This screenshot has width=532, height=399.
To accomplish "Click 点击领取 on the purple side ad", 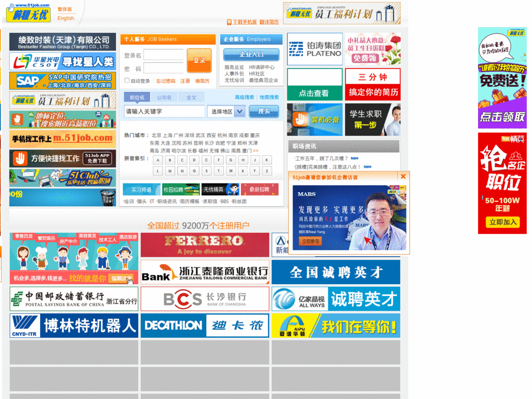I will pyautogui.click(x=502, y=117).
